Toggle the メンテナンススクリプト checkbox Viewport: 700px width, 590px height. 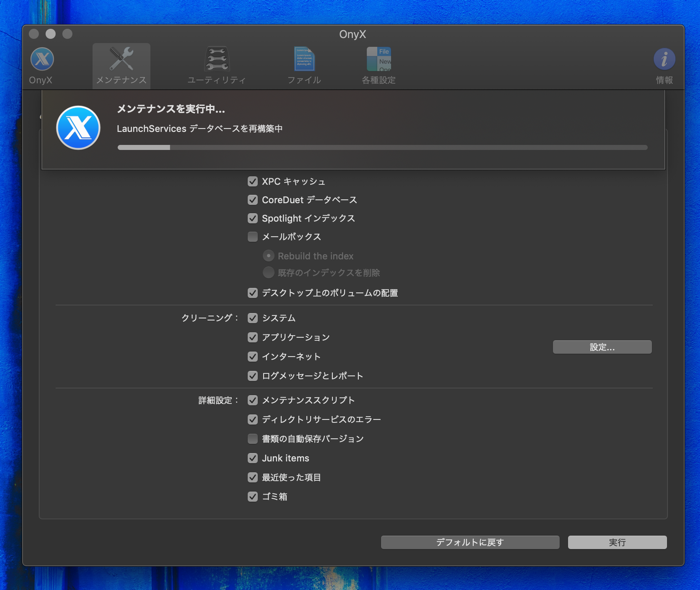point(253,400)
